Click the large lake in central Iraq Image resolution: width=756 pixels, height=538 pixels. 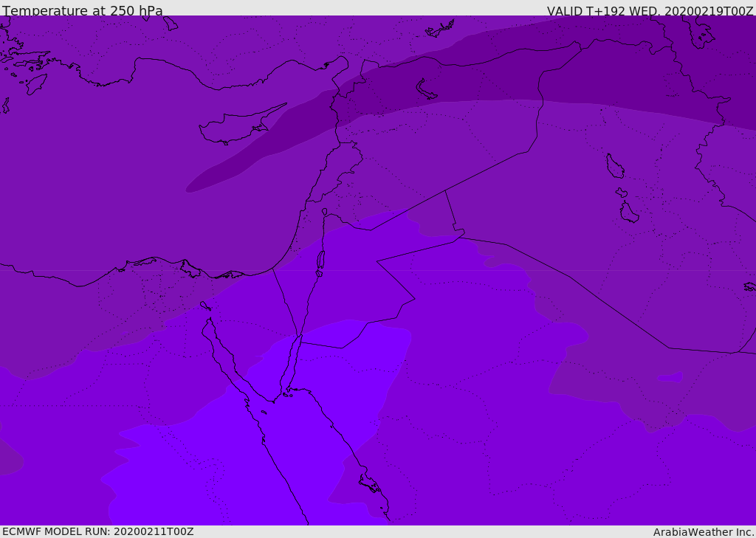tap(615, 166)
